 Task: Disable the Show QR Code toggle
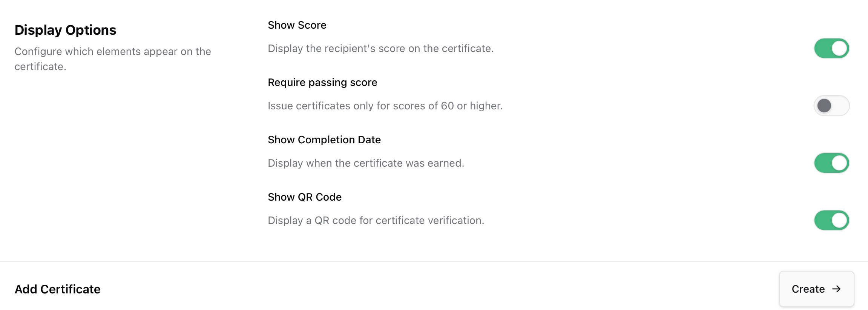831,220
